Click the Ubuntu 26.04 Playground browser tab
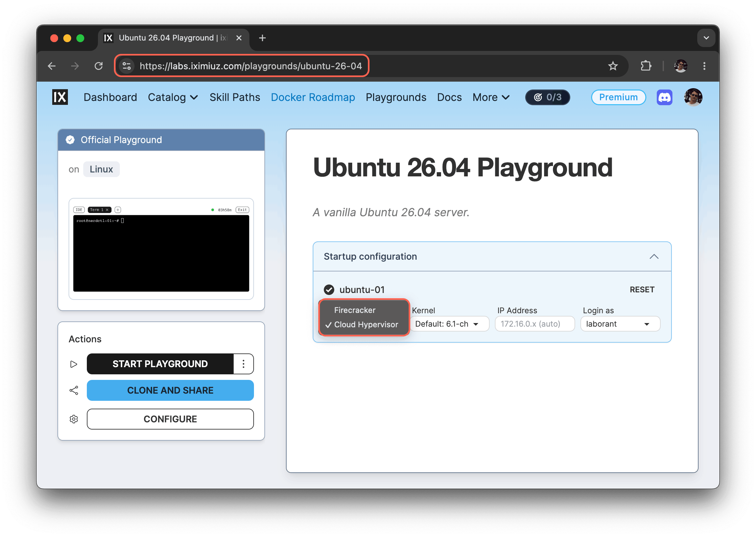The height and width of the screenshot is (537, 756). (x=173, y=38)
